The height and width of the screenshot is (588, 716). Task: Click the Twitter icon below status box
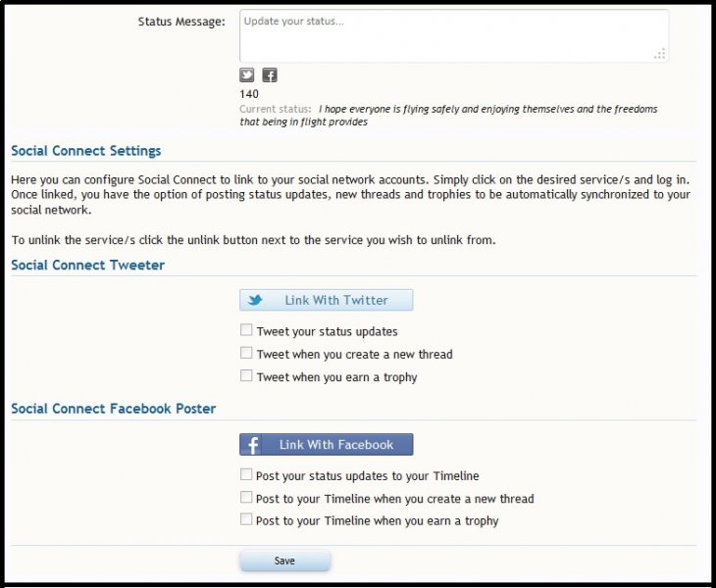click(247, 75)
